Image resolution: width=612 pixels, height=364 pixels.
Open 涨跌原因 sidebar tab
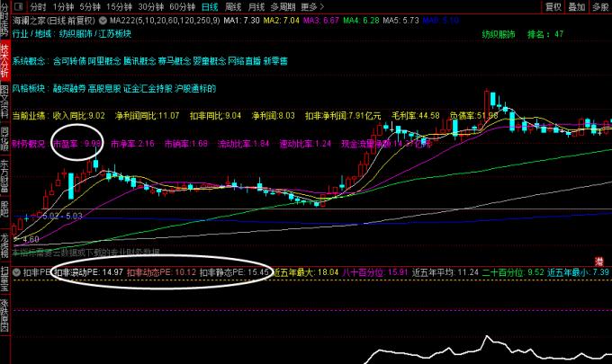4,315
